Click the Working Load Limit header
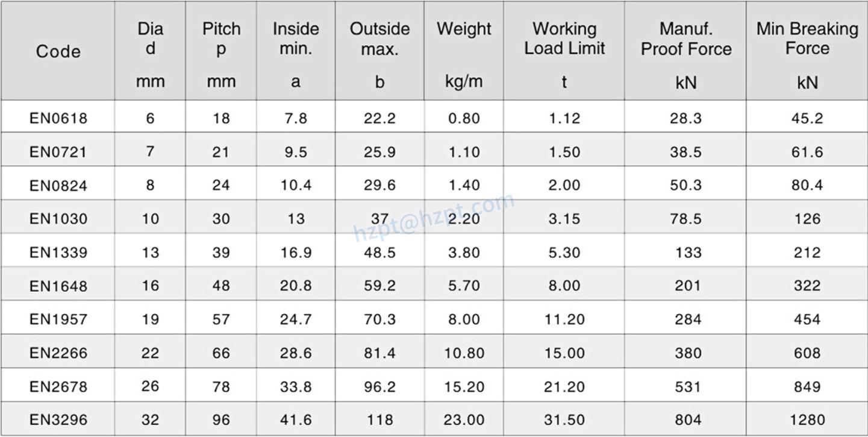 pos(564,39)
